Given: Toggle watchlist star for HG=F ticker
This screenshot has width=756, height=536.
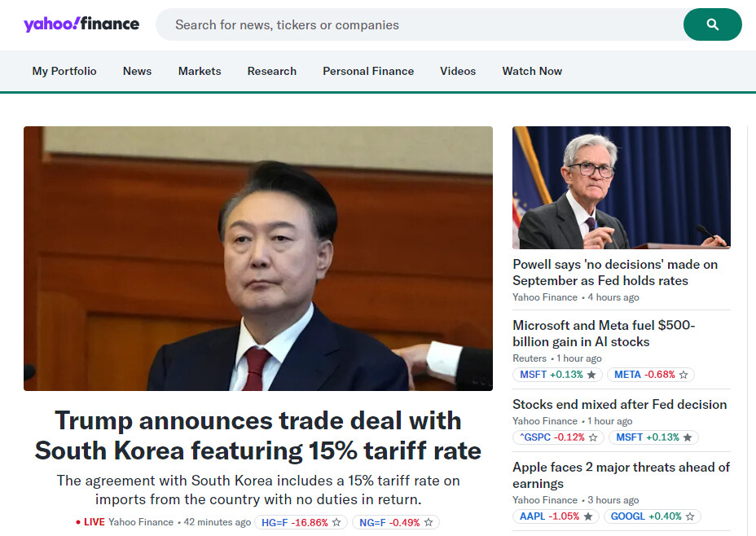Looking at the screenshot, I should point(336,522).
